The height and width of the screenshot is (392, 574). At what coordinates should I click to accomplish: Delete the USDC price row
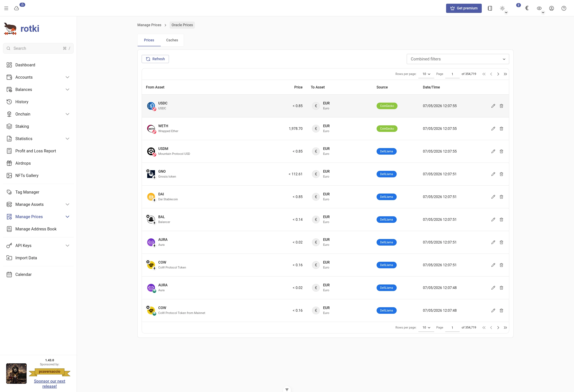point(501,106)
